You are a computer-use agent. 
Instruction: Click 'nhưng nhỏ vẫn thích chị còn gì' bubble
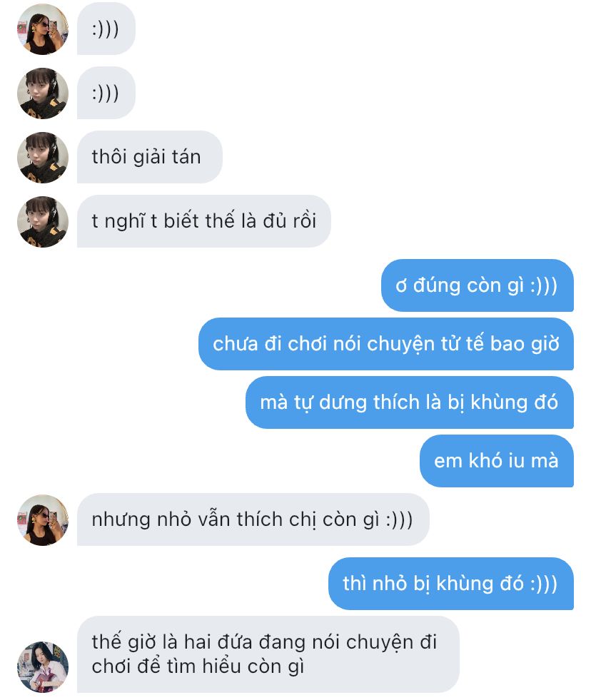pos(253,519)
